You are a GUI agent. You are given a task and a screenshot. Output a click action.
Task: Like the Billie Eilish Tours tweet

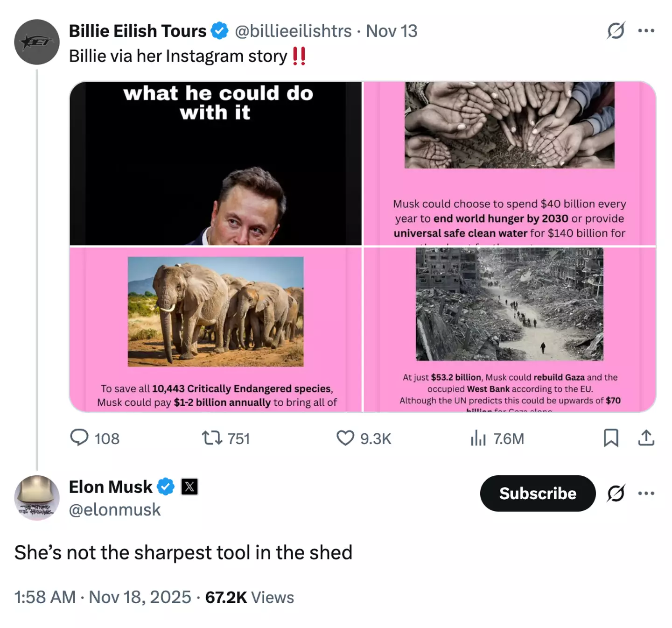pos(345,438)
